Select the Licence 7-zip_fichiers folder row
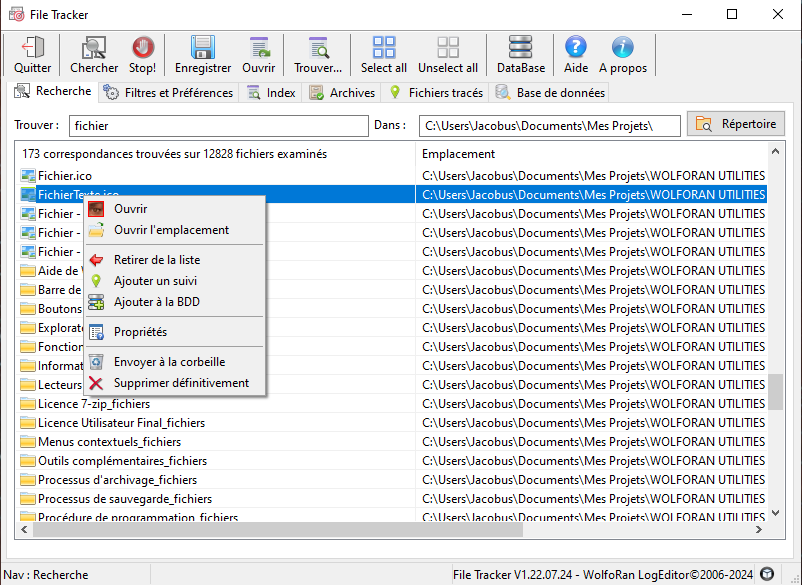Screen dimensions: 802x585 click(x=94, y=404)
